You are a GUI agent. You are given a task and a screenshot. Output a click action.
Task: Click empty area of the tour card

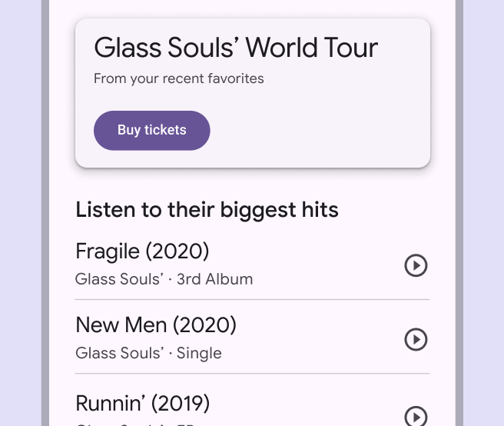click(323, 131)
